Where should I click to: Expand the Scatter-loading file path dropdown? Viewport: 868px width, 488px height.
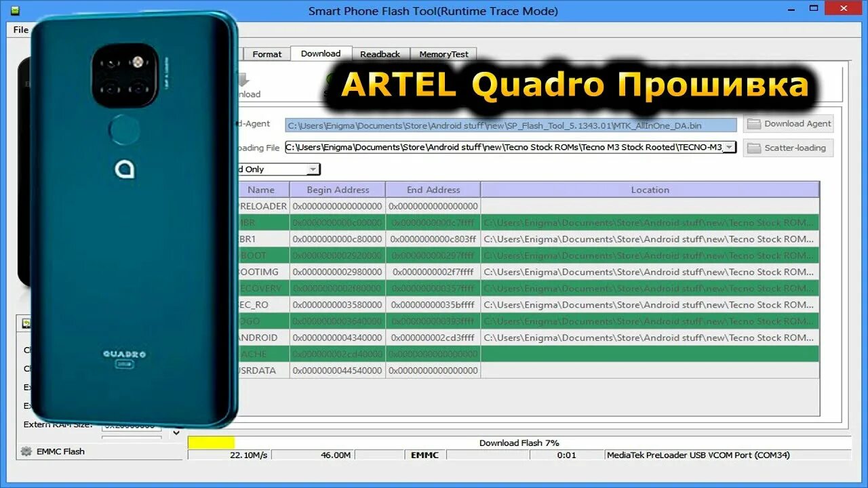tap(729, 147)
